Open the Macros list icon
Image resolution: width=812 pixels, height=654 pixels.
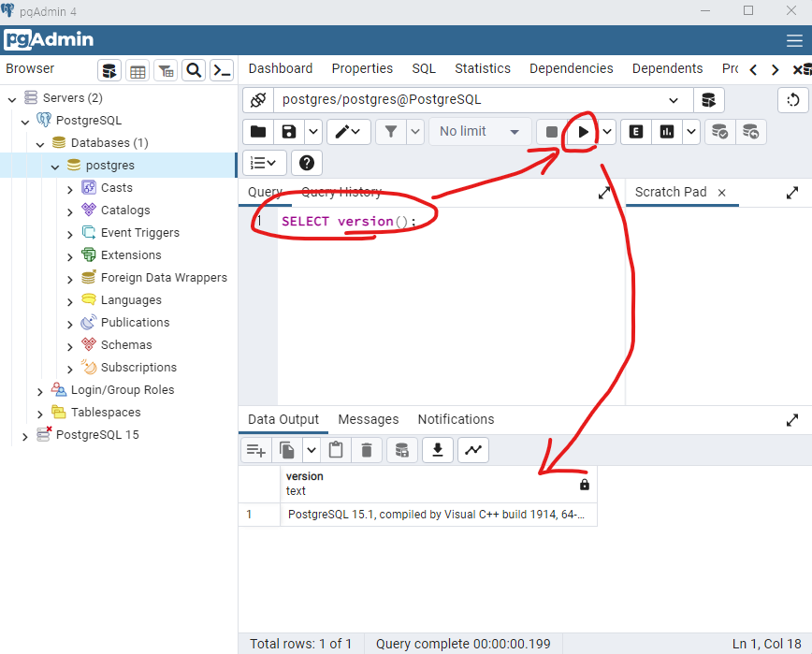pos(264,163)
